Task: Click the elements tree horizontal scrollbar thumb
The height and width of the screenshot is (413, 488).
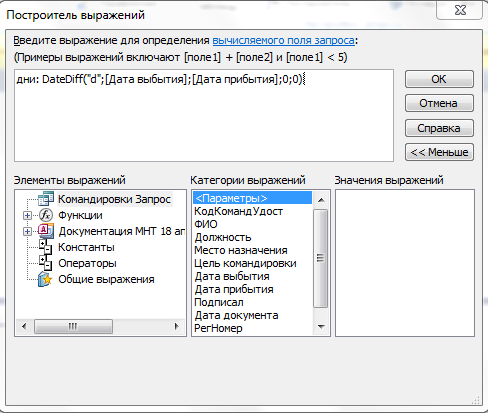Action: click(x=73, y=326)
